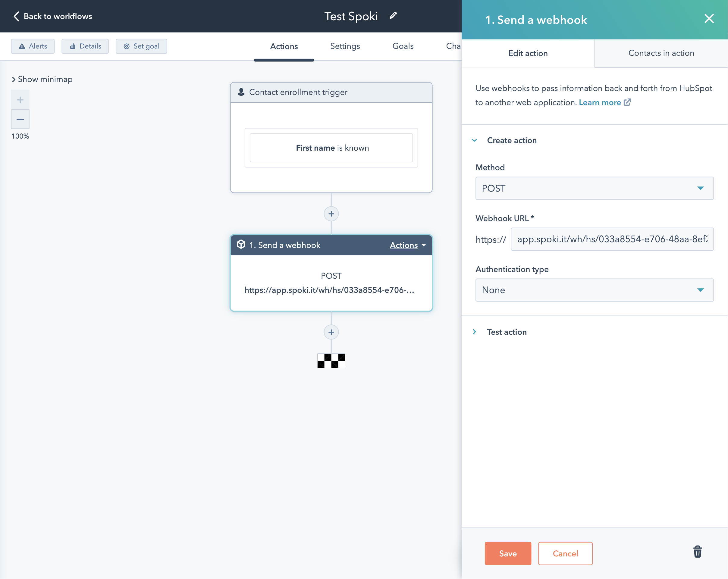Save the webhook action
The width and height of the screenshot is (728, 579).
[508, 553]
